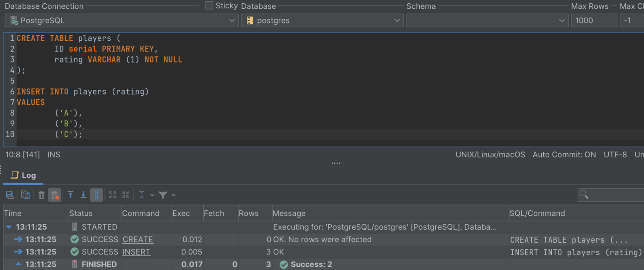Toggle Auto Commit off in status bar
The height and width of the screenshot is (270, 644).
tap(564, 155)
